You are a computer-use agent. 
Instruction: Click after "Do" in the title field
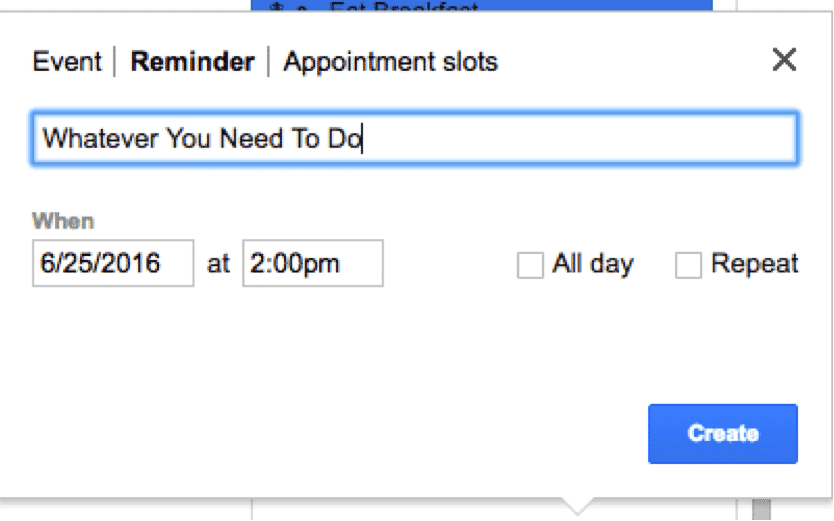pos(365,138)
